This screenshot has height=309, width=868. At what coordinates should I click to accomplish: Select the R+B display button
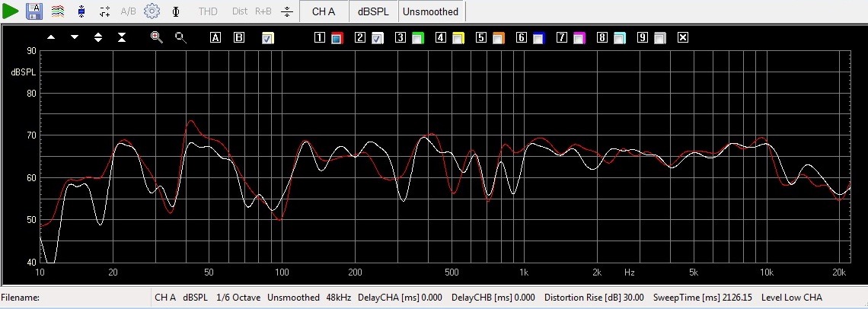263,11
